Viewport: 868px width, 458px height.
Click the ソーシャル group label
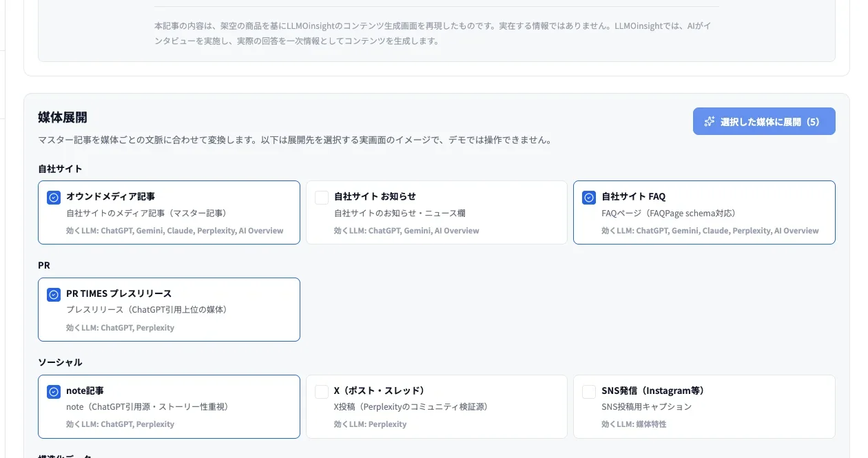click(60, 362)
